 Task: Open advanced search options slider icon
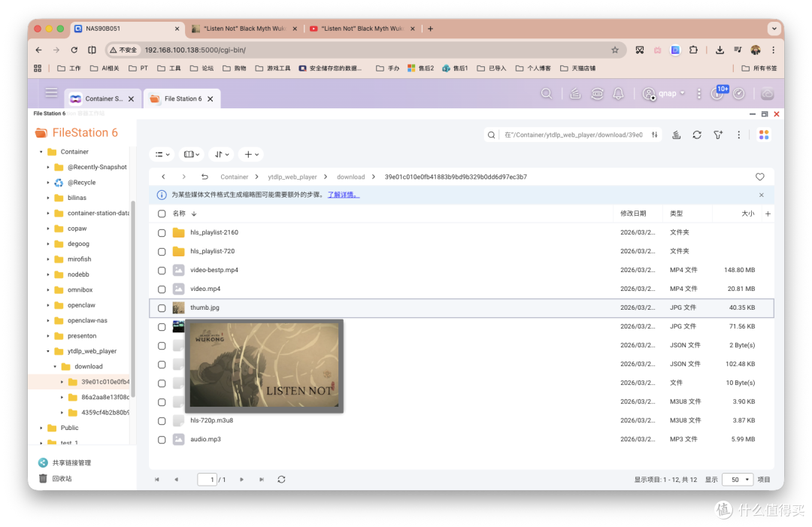click(655, 135)
